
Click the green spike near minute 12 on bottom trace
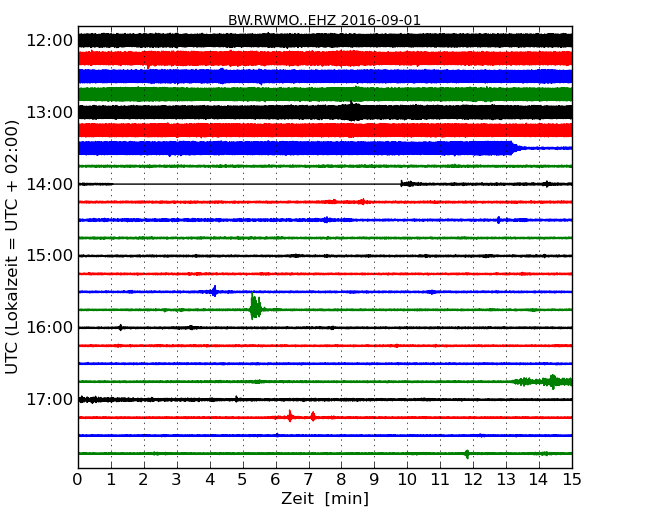[x=467, y=454]
